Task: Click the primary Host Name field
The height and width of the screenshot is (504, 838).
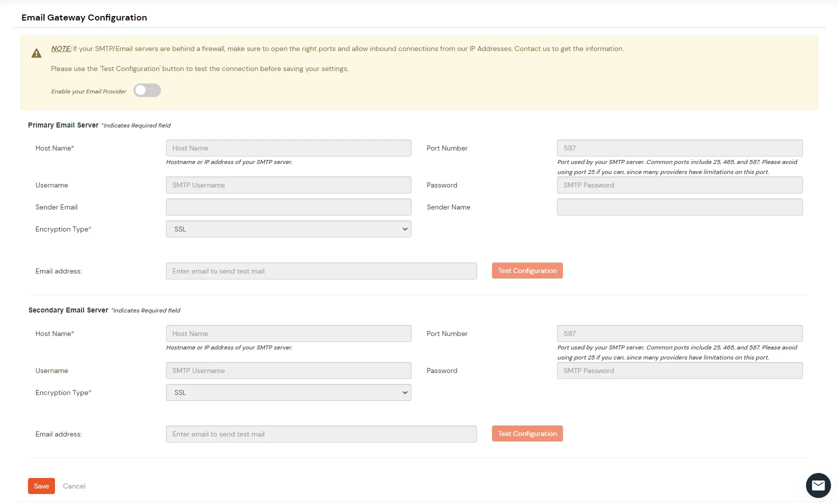Action: [288, 148]
